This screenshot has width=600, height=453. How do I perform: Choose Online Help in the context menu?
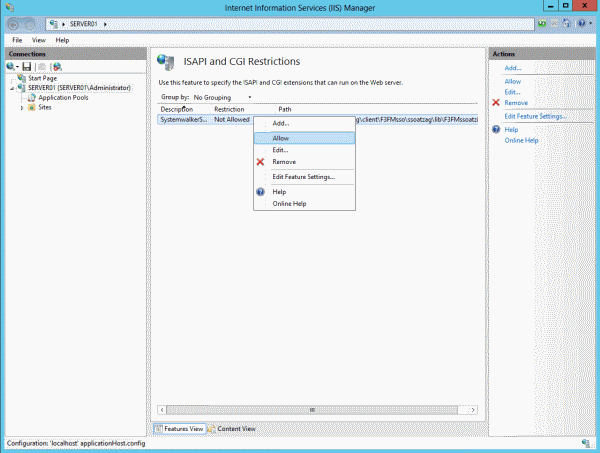[305, 204]
